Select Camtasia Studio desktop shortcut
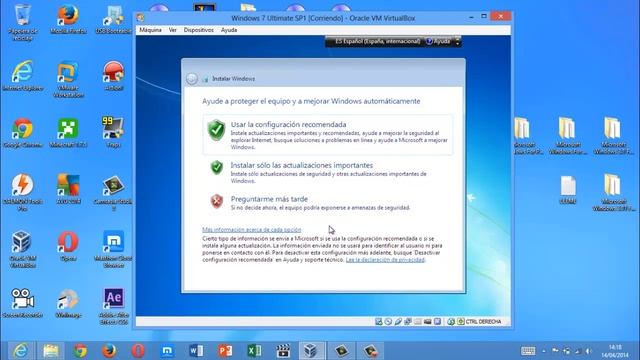The height and width of the screenshot is (360, 640). (x=113, y=193)
